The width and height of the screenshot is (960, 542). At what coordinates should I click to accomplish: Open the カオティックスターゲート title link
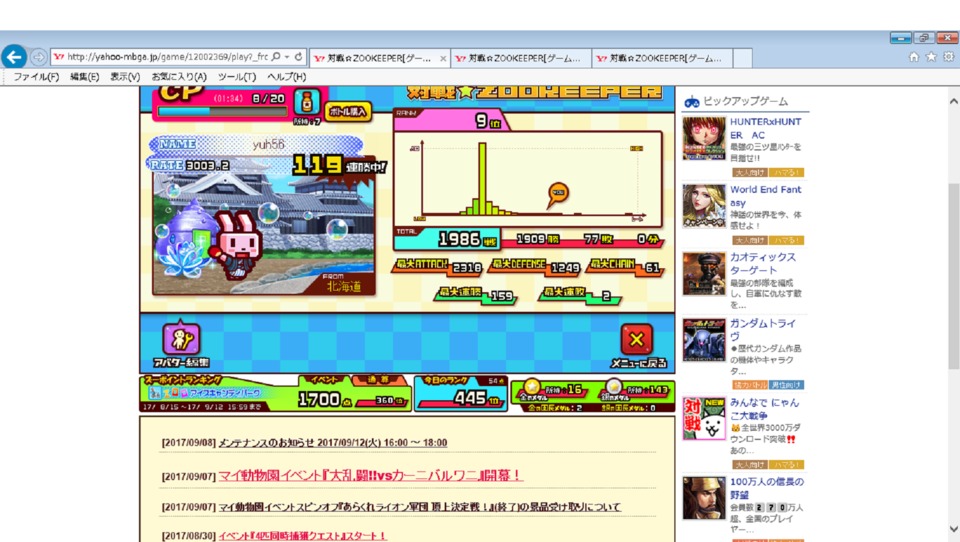(x=763, y=263)
